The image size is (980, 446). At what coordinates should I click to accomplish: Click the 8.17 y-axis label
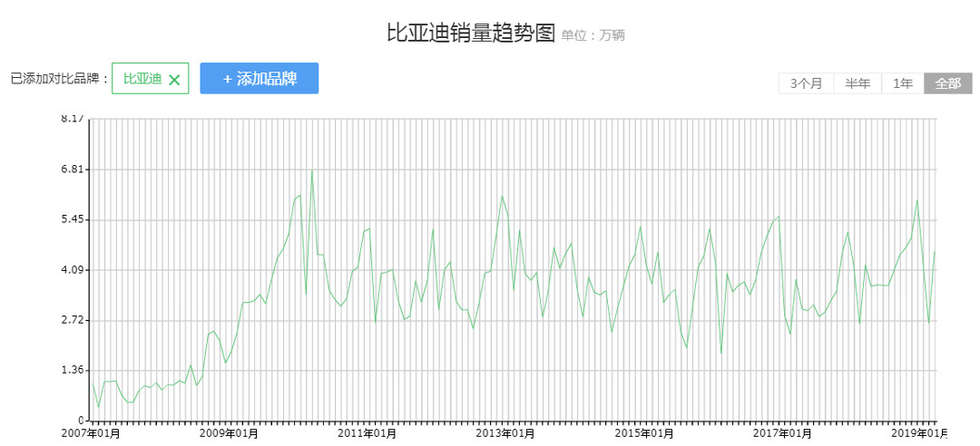coord(73,119)
